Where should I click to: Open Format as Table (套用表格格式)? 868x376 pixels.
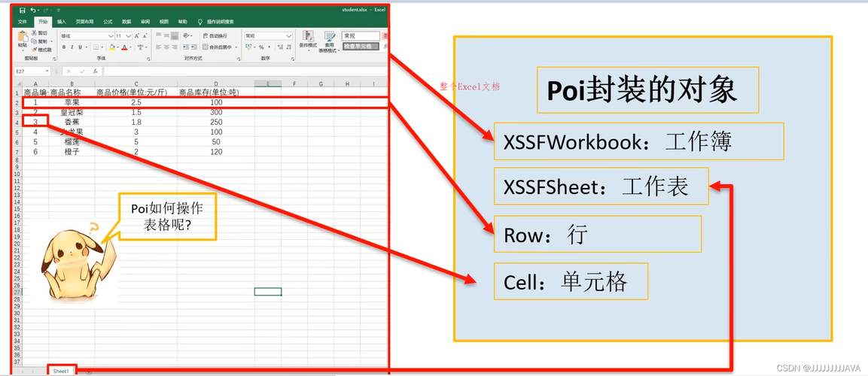(330, 41)
